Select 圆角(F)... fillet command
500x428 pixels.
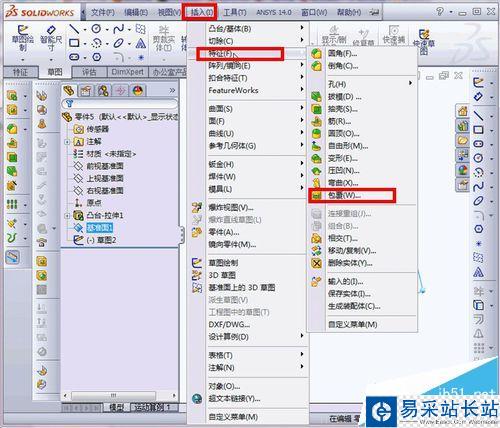tap(342, 53)
